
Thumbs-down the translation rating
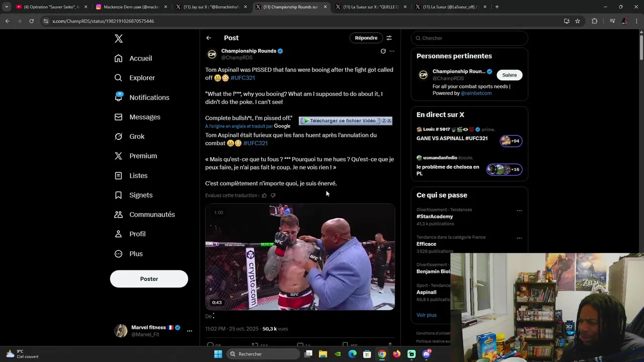[x=273, y=196]
